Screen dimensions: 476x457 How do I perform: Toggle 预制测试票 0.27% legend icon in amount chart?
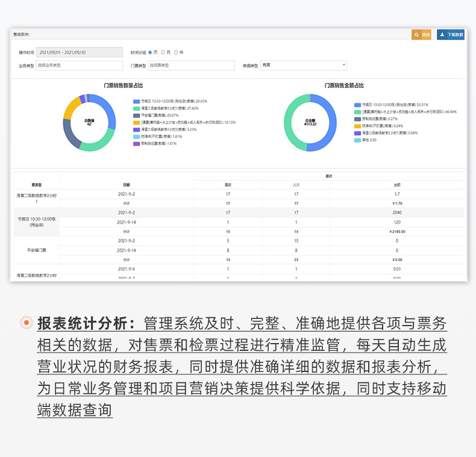click(357, 119)
